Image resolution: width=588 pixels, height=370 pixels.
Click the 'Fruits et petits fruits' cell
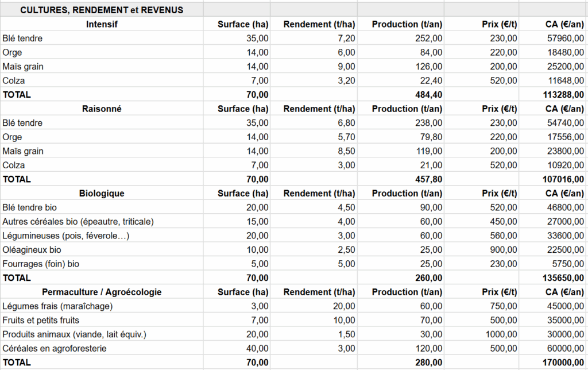41,320
